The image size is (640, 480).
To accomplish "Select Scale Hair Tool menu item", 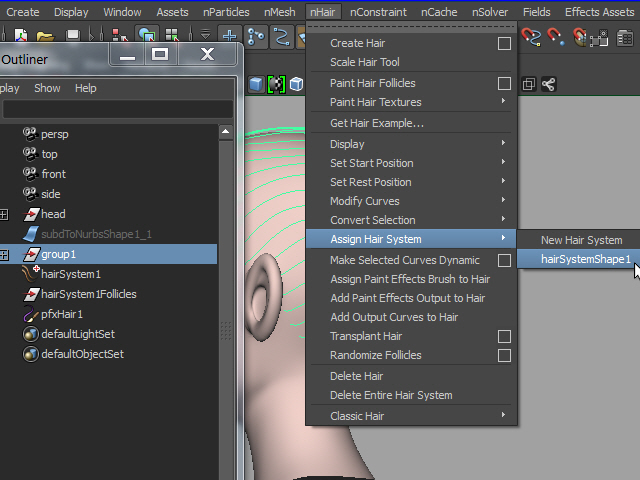I will point(411,62).
